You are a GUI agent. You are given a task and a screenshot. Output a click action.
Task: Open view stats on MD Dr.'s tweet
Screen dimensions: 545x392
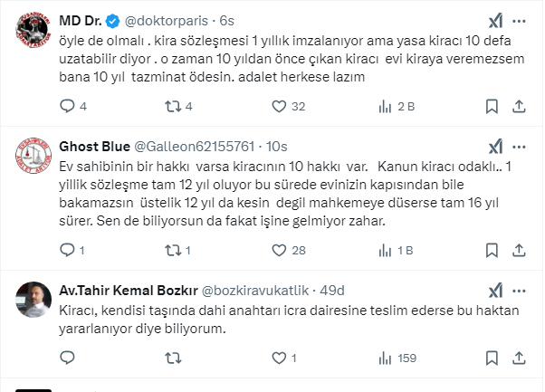(x=378, y=106)
